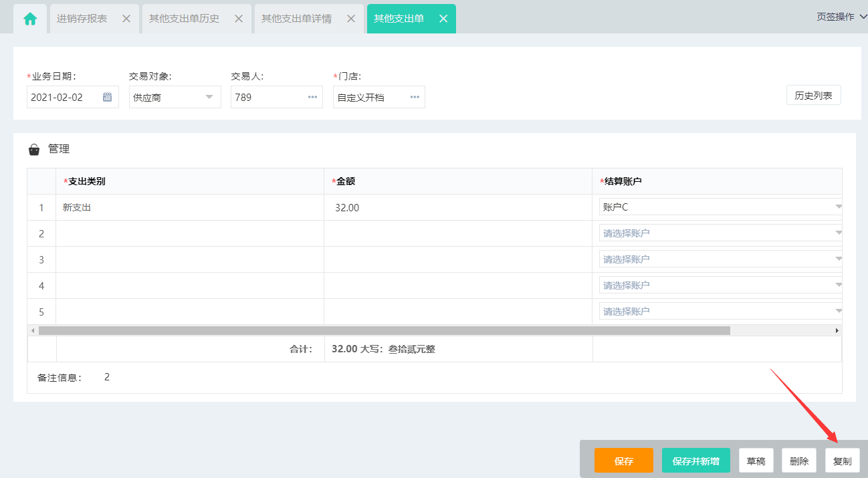
Task: Click the 合计 total 32.00 大写 text
Action: click(x=383, y=349)
